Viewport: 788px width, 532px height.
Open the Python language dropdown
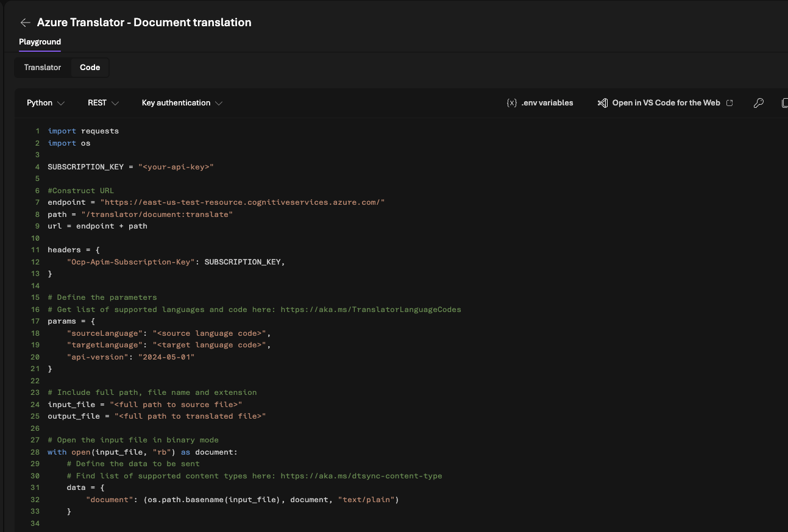46,103
